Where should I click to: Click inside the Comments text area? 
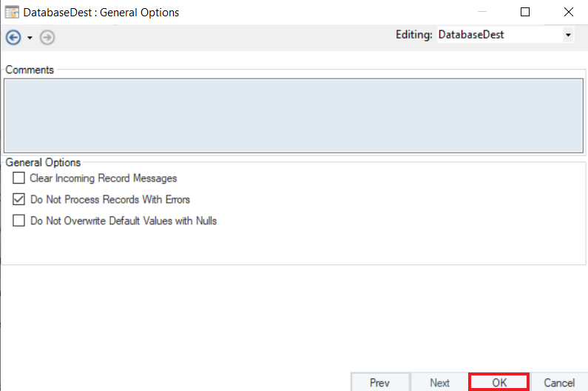(294, 115)
